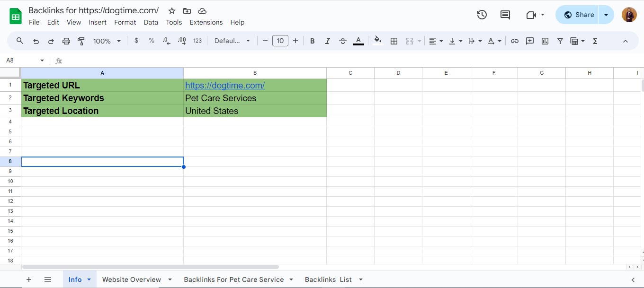Apply strikethrough formatting
Image resolution: width=644 pixels, height=288 pixels.
pos(343,41)
